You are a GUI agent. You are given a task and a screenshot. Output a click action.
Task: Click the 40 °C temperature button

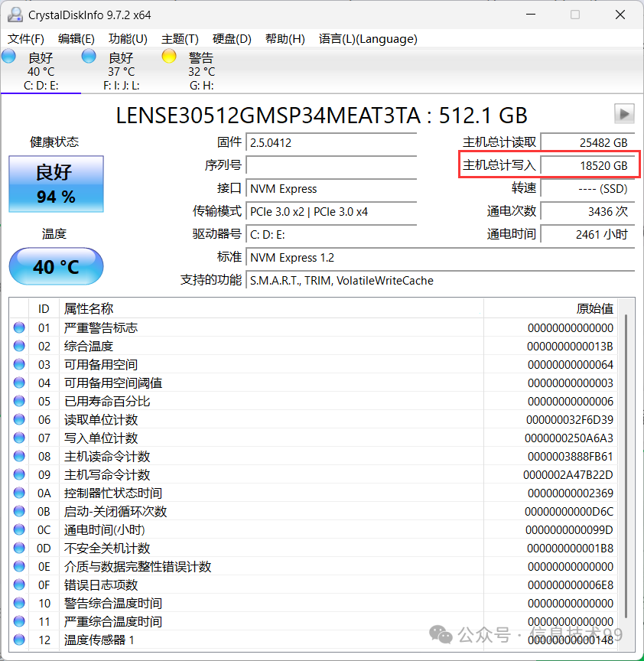click(x=56, y=267)
